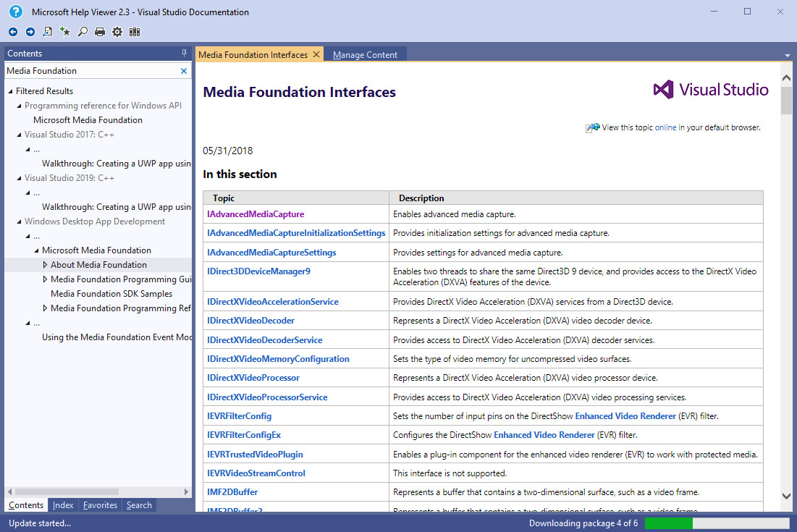The image size is (797, 532).
Task: Open IAdvancedMediaCaptureInitializationSettings link
Action: coord(296,233)
